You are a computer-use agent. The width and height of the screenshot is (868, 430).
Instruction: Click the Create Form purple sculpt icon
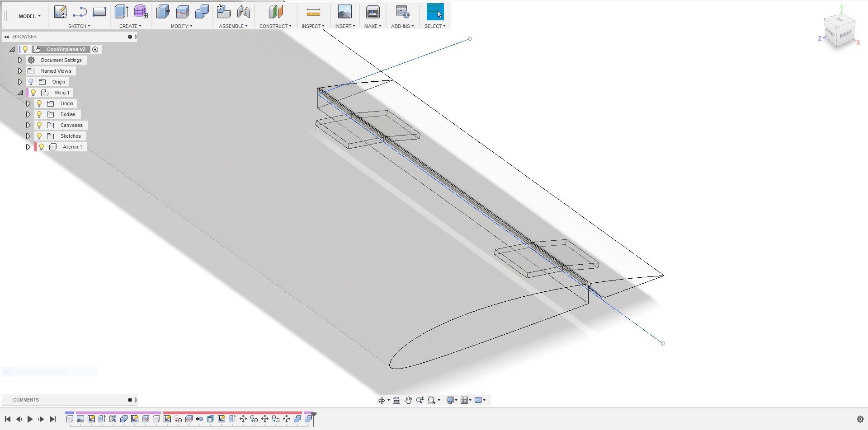pyautogui.click(x=141, y=12)
